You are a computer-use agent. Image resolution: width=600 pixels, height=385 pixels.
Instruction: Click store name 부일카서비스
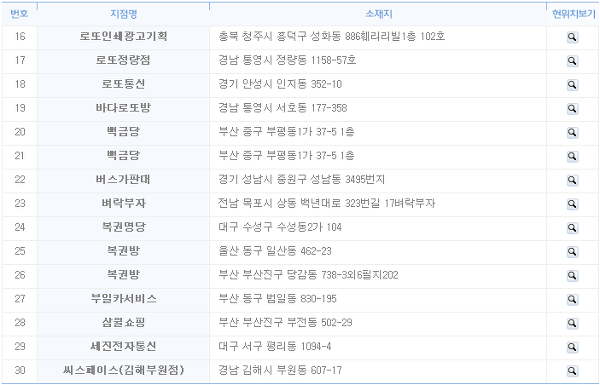[123, 299]
